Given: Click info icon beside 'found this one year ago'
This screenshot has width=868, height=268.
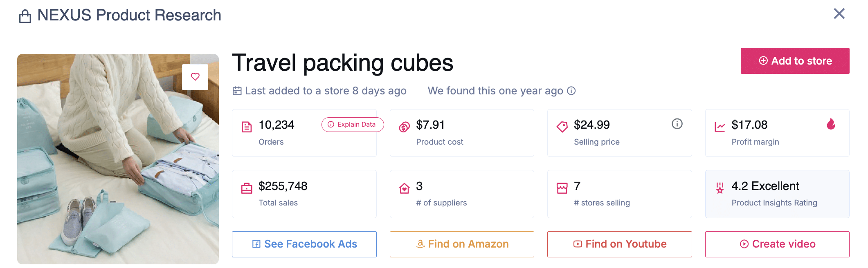Looking at the screenshot, I should (x=571, y=91).
